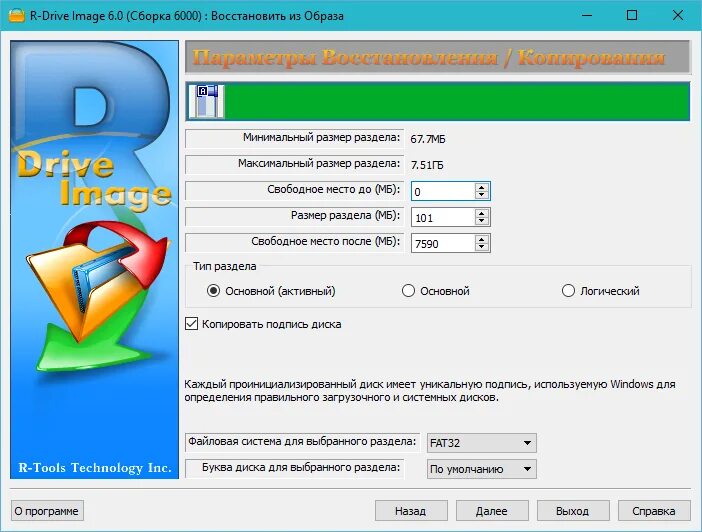Click the Свободное место до input field

[x=443, y=192]
